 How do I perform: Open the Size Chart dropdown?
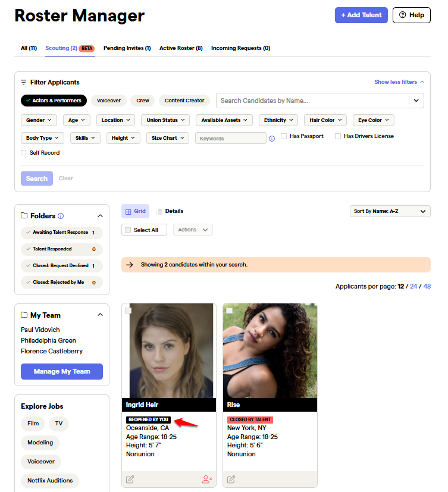pos(168,138)
